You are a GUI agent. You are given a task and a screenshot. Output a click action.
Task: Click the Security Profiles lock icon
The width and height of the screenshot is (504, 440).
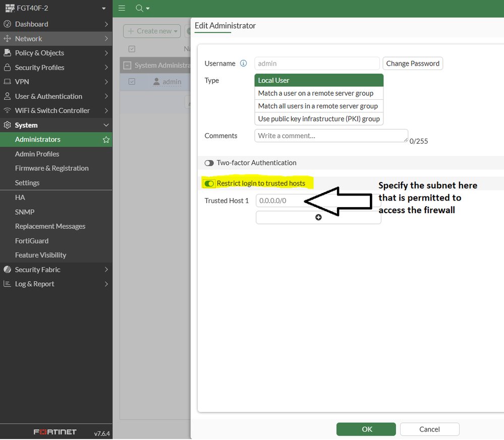pos(7,68)
